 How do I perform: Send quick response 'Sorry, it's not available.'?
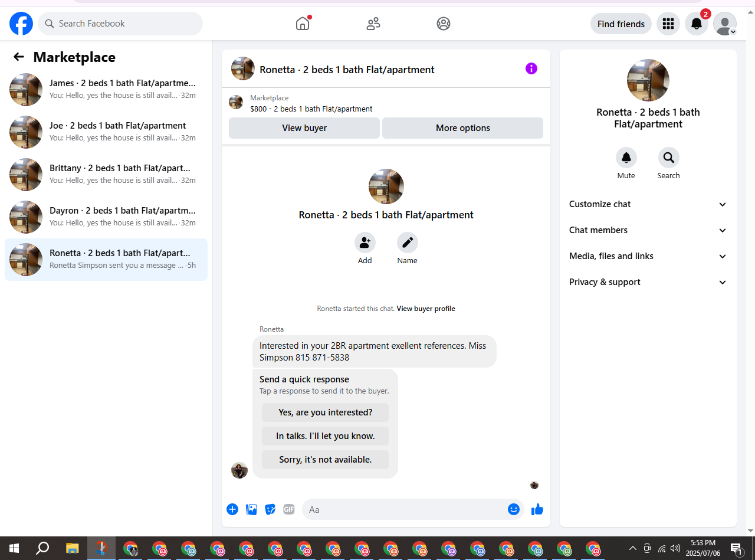coord(326,460)
